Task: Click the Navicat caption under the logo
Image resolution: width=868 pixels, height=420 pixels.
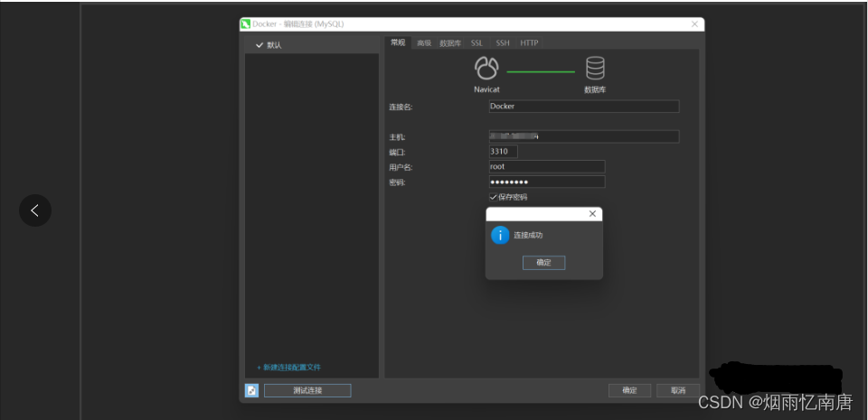Action: 486,89
